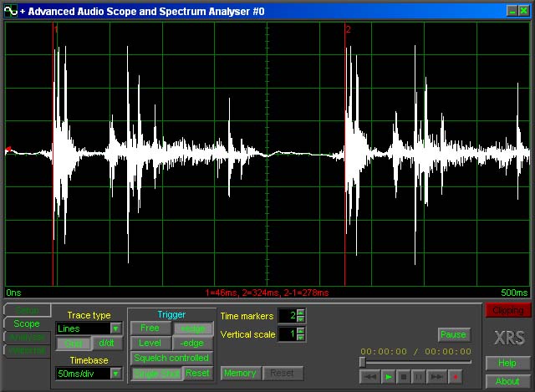Select +edge trigger mode
The height and width of the screenshot is (392, 535).
tap(193, 328)
